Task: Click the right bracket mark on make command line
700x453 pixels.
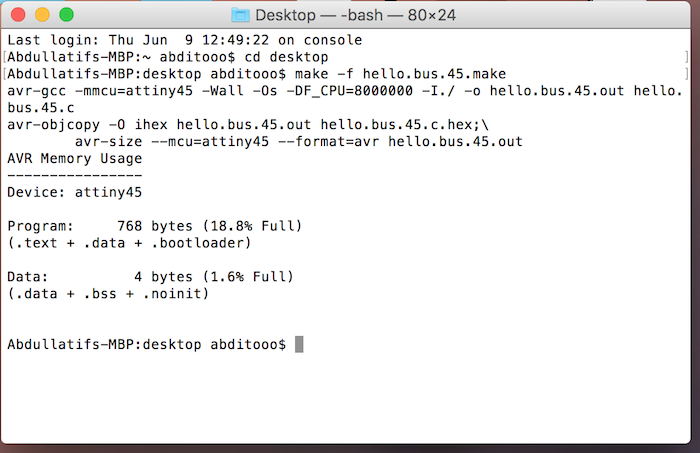Action: click(687, 74)
